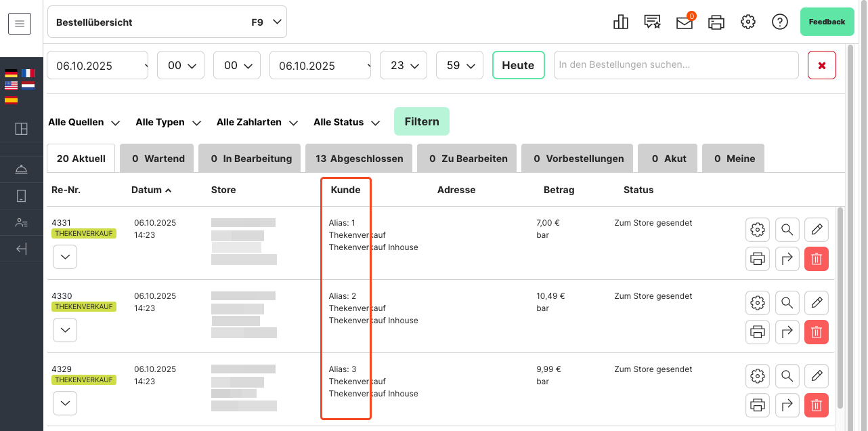This screenshot has height=431, width=868.
Task: Toggle the hamburger sidebar menu
Action: [20, 24]
